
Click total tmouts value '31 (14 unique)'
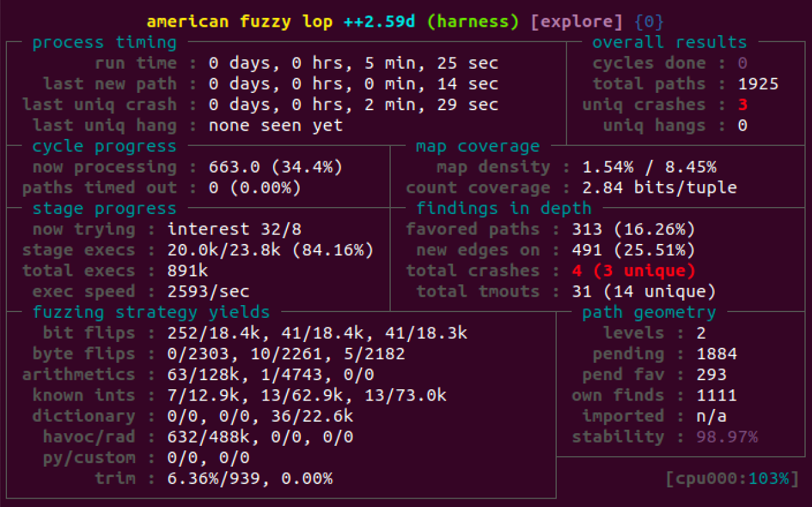tap(643, 292)
